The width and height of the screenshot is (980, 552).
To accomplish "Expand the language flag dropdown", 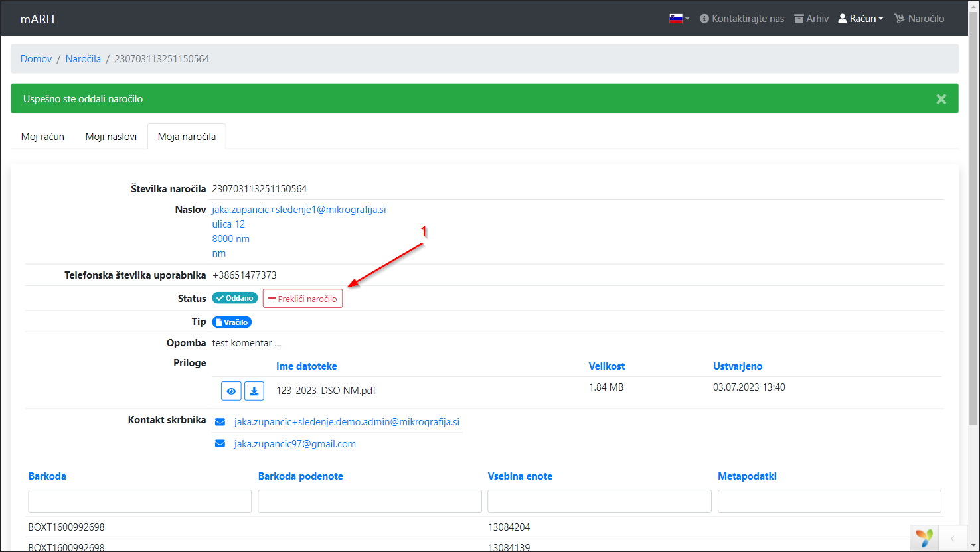I will pos(679,19).
